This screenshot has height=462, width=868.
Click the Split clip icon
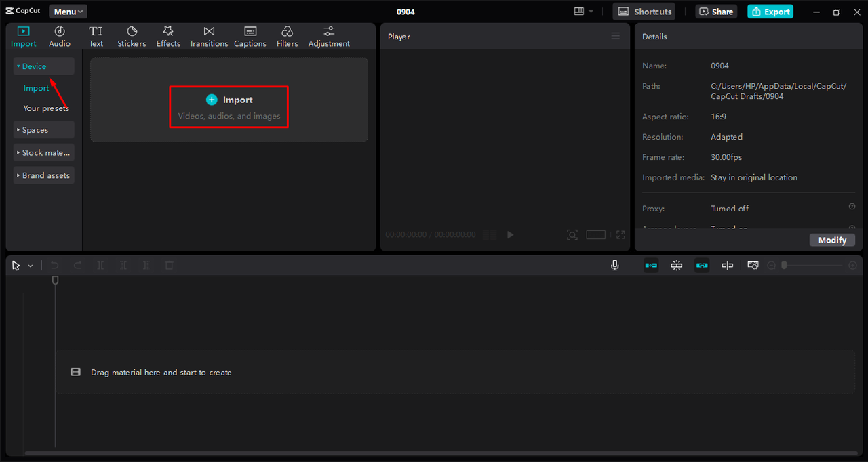(100, 266)
